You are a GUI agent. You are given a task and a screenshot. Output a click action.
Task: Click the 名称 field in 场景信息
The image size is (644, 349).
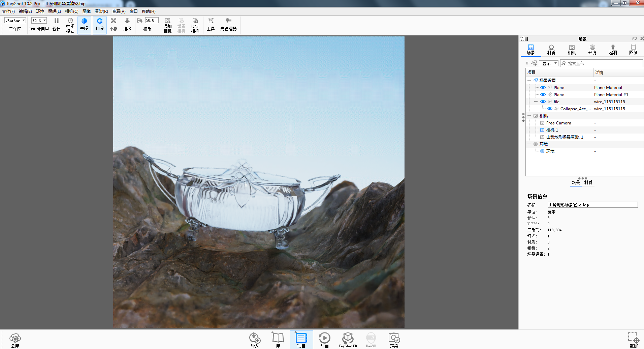[x=592, y=205]
